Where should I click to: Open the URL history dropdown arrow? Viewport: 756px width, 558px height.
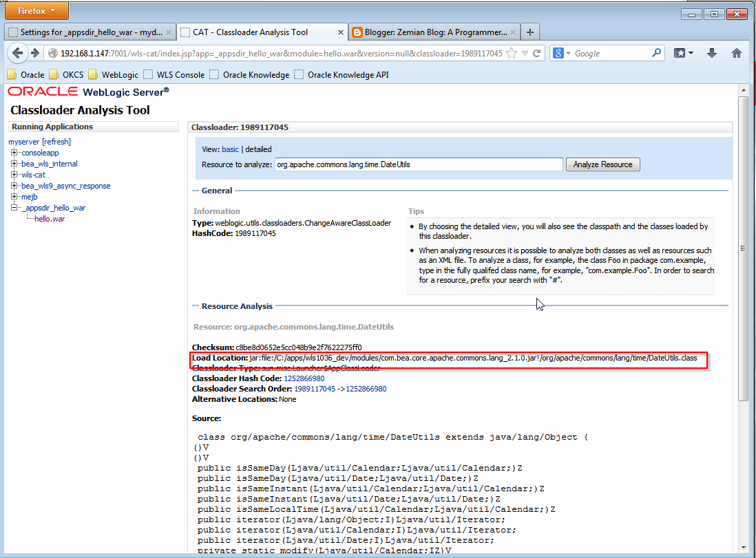pyautogui.click(x=525, y=54)
